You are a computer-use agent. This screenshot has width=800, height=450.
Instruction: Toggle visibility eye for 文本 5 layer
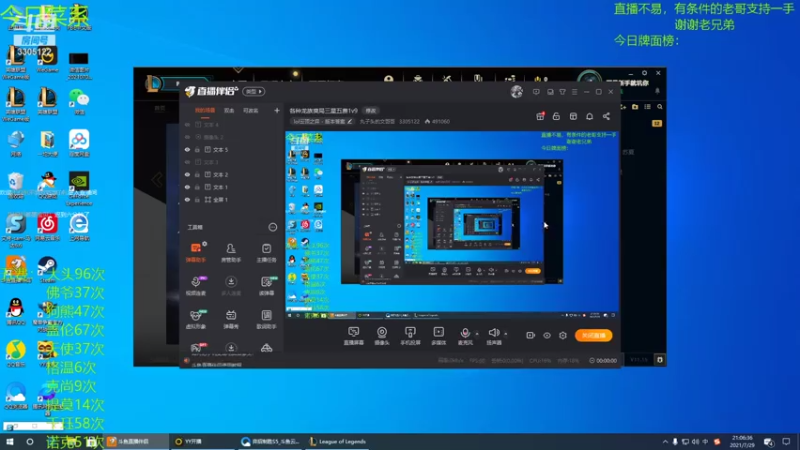click(187, 149)
